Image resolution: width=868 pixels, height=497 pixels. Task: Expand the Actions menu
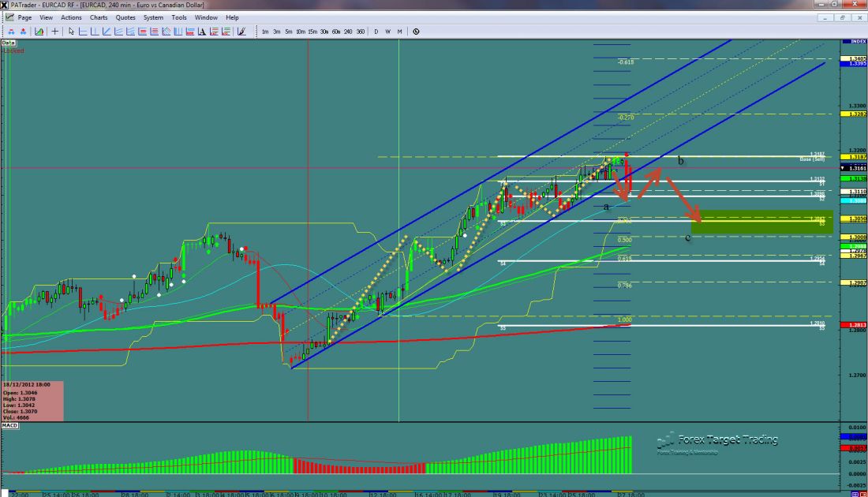coord(71,17)
